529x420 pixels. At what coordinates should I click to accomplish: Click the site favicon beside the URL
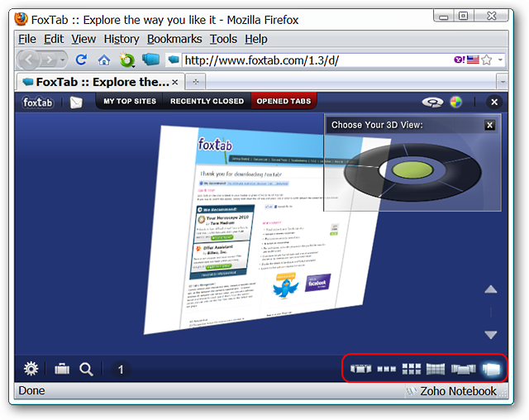[x=174, y=60]
